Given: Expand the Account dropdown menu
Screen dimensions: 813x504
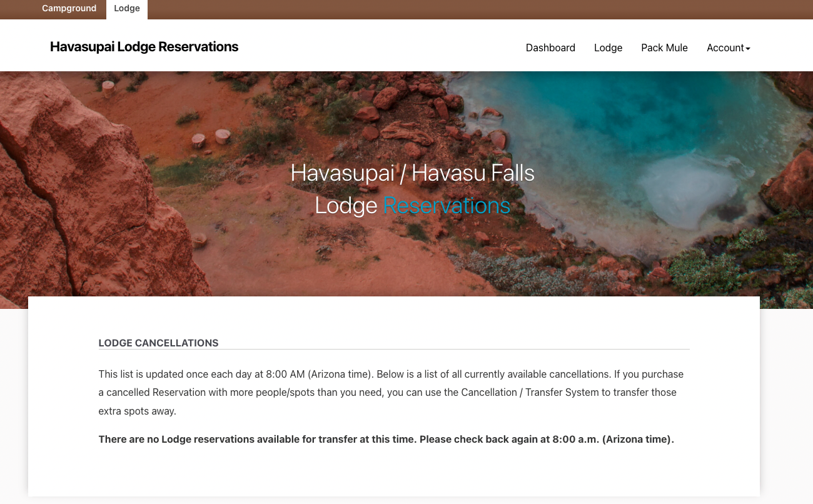Looking at the screenshot, I should tap(728, 48).
